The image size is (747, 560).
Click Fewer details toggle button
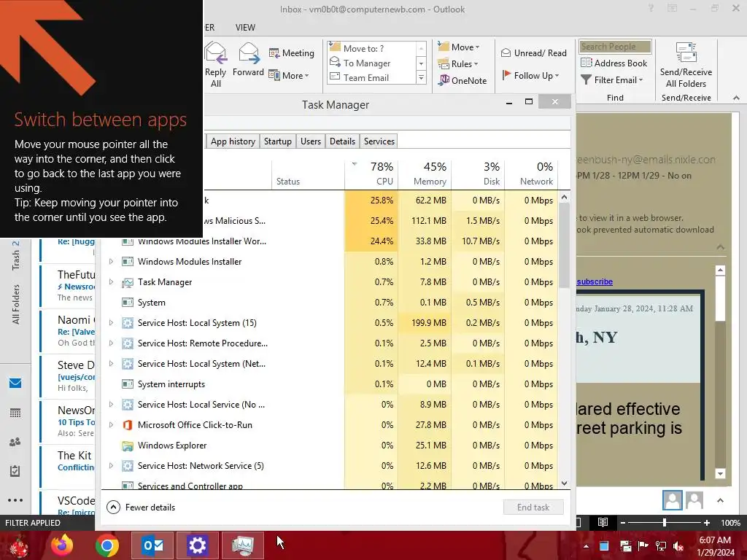click(141, 507)
